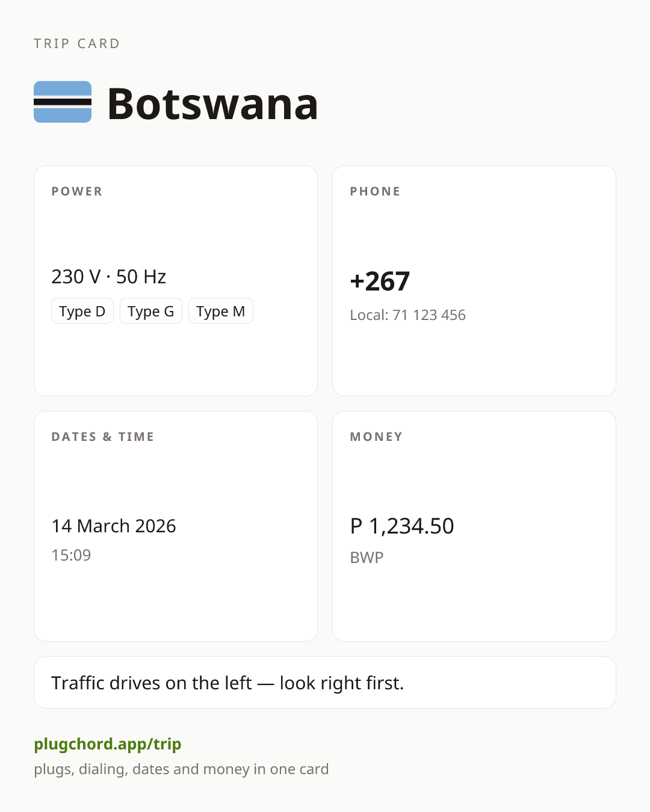Click the PHONE card label
Image resolution: width=650 pixels, height=812 pixels.
375,191
